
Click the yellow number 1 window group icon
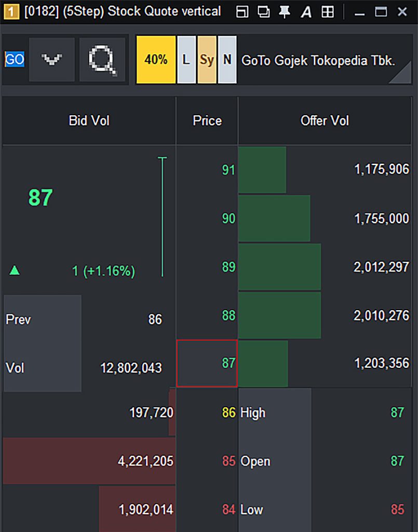[11, 12]
